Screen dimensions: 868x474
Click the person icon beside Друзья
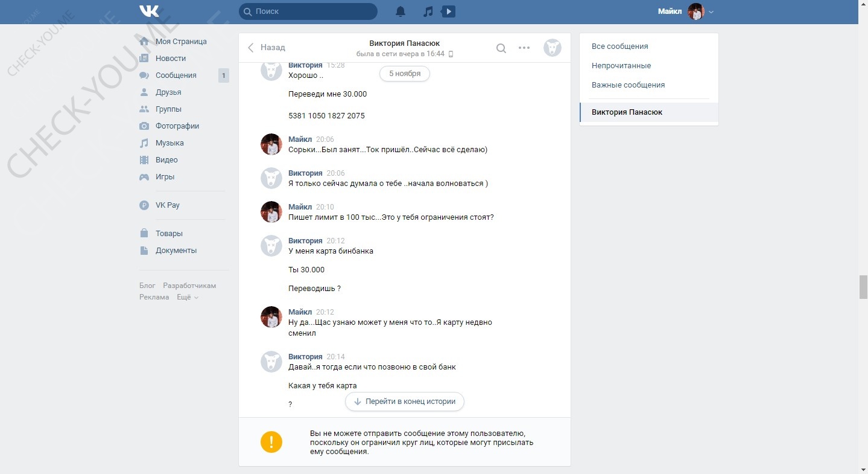point(144,92)
